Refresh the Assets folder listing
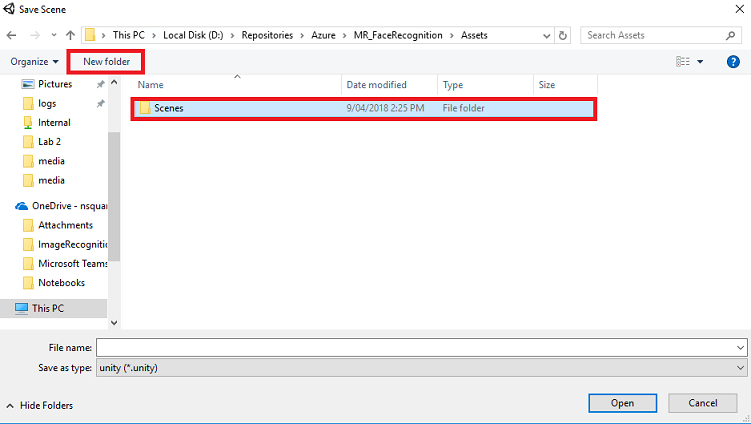Screen dimensions: 751x424 click(563, 35)
